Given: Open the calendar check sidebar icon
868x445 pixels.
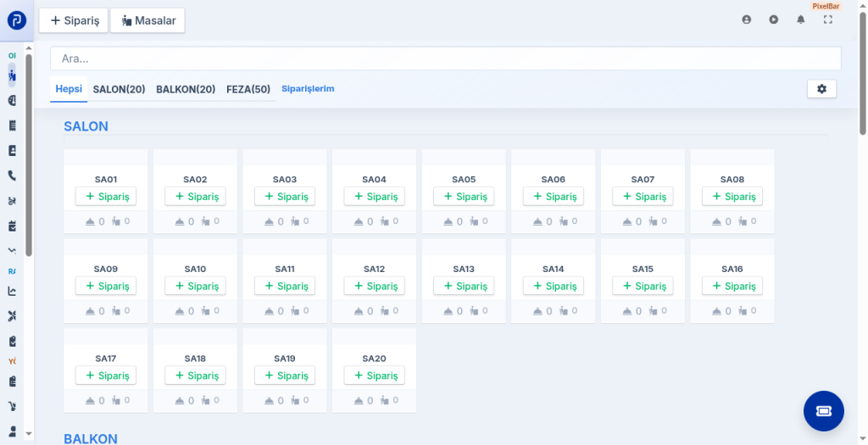Looking at the screenshot, I should 12,225.
